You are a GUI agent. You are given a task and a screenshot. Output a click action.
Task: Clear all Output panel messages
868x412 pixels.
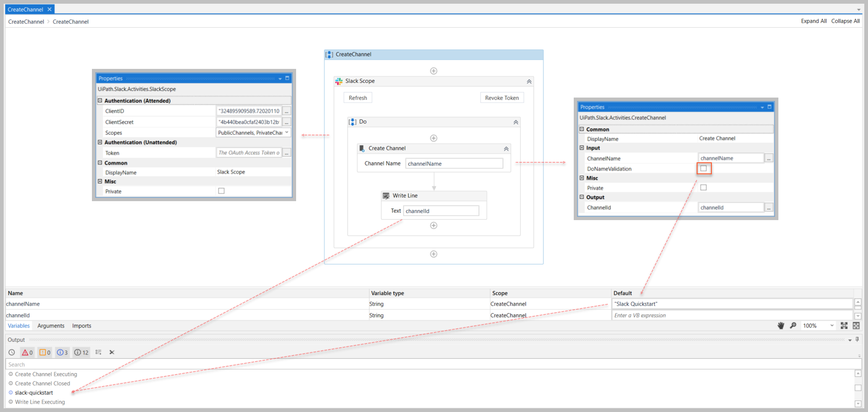tap(112, 352)
